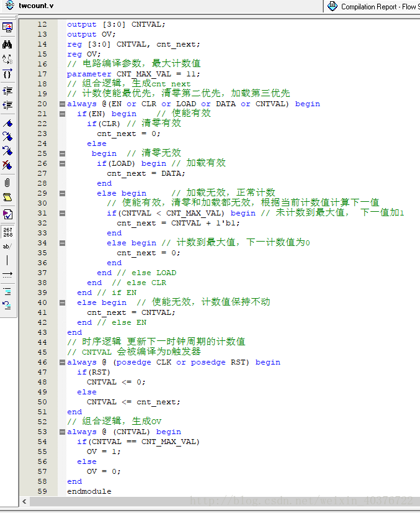Screen dimensions: 420x513
Task: Collapse the begin block on line 25
Action: (62, 154)
